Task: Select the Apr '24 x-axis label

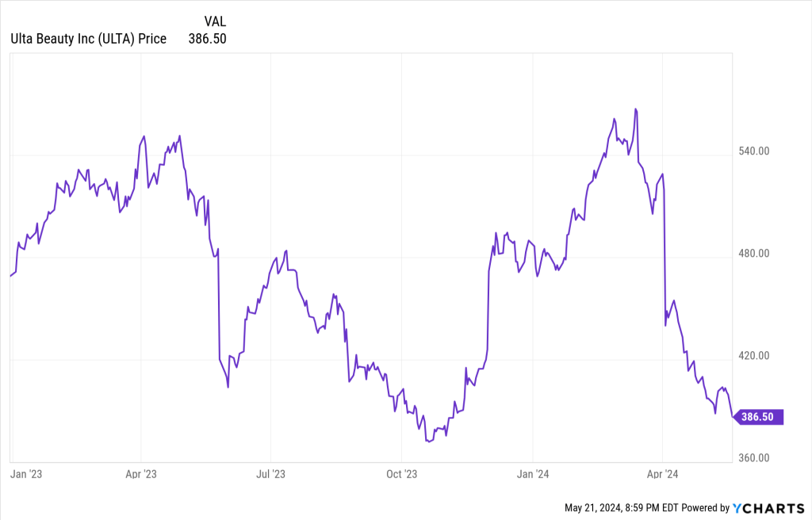Action: click(x=662, y=474)
